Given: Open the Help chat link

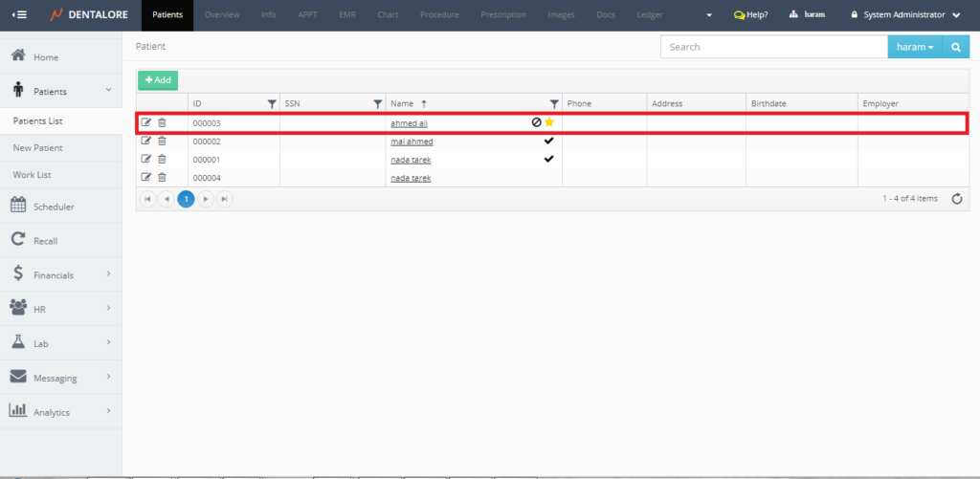Looking at the screenshot, I should [x=750, y=15].
